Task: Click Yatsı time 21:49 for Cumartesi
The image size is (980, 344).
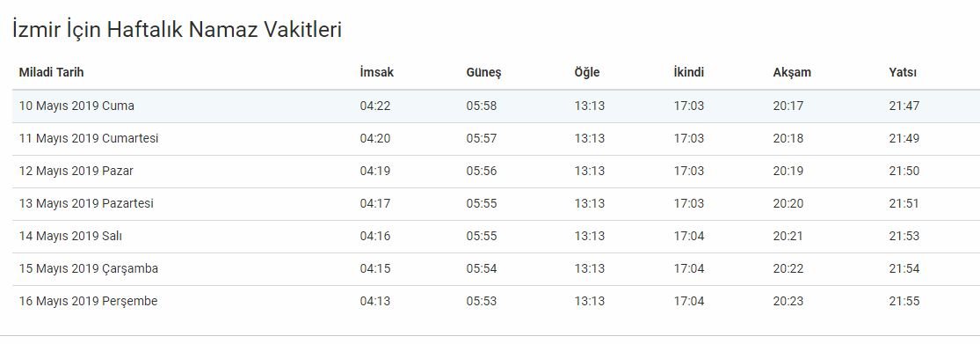Action: coord(904,139)
